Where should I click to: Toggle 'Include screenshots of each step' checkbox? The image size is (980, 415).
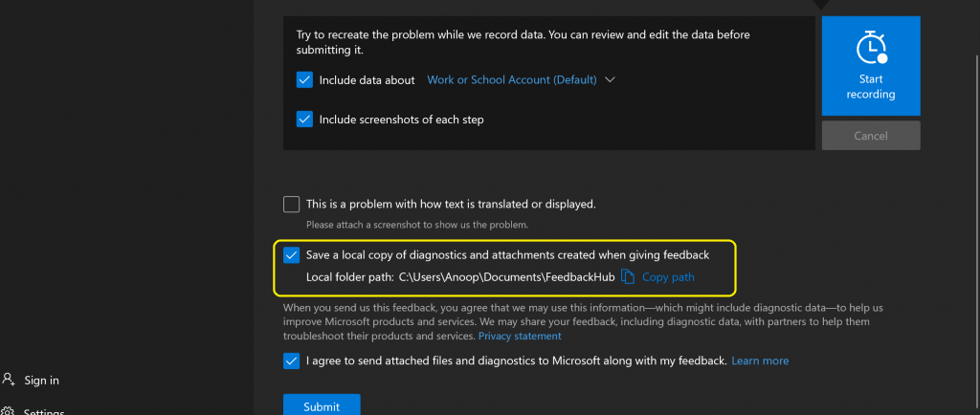304,120
